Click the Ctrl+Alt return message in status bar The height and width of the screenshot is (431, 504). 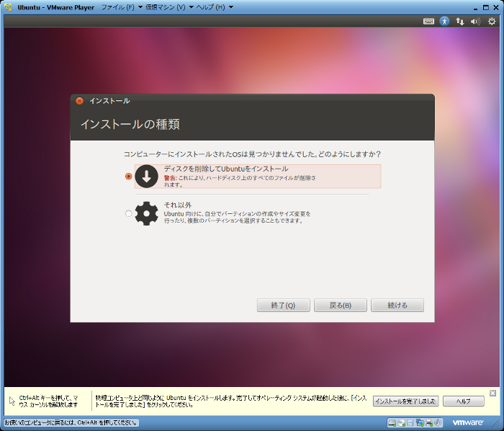point(71,422)
